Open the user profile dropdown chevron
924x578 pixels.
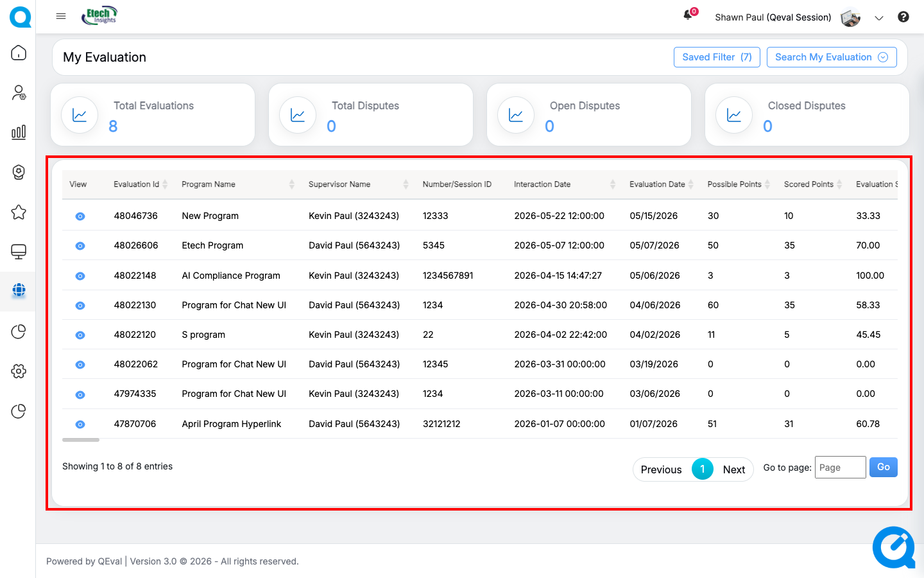coord(879,18)
